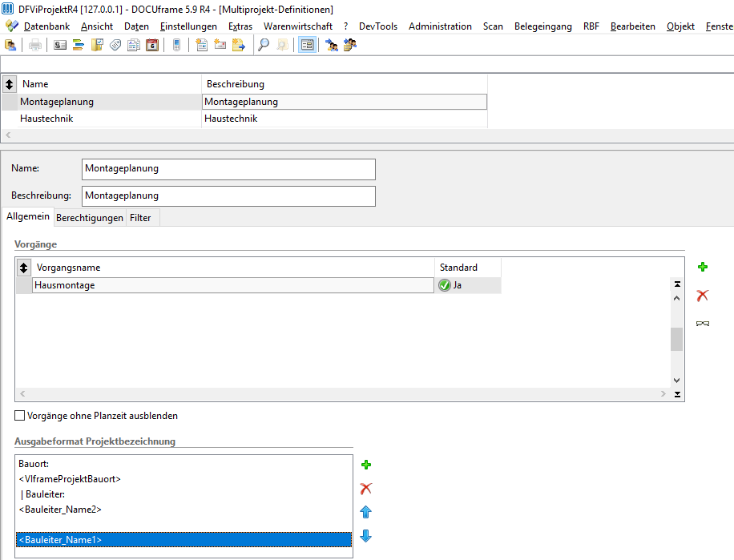Click the glasses view icon beside Vorgänge
Screen dimensions: 734x560
[702, 324]
